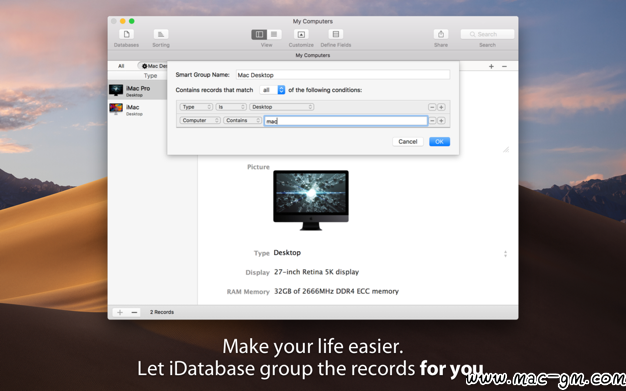Add a new record with bottom plus

pyautogui.click(x=120, y=312)
